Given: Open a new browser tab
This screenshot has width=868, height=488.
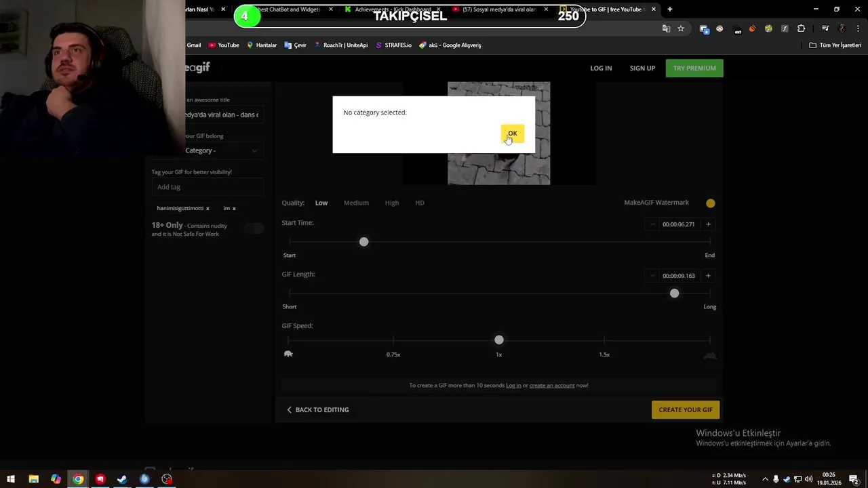Looking at the screenshot, I should click(670, 9).
